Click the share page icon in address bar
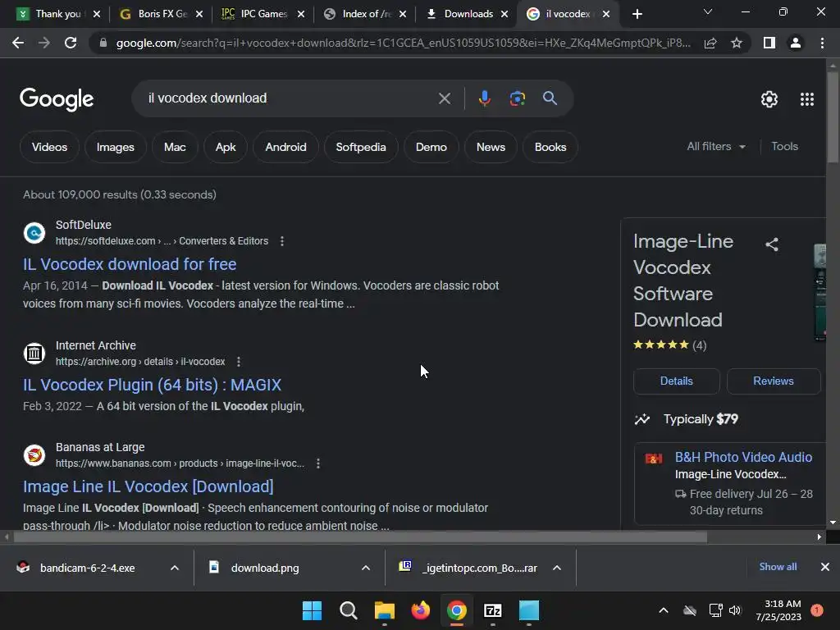 [710, 43]
